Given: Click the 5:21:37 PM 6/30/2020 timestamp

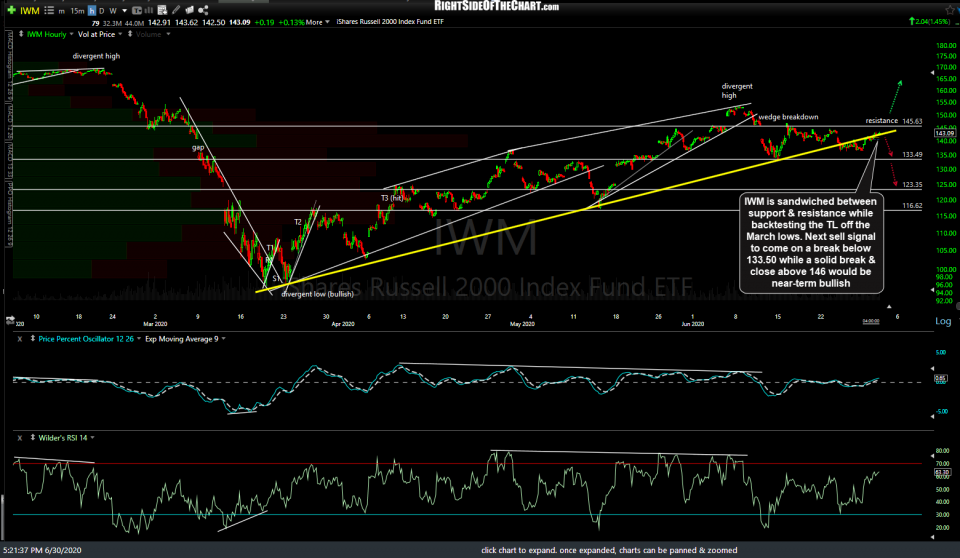Looking at the screenshot, I should 42,550.
